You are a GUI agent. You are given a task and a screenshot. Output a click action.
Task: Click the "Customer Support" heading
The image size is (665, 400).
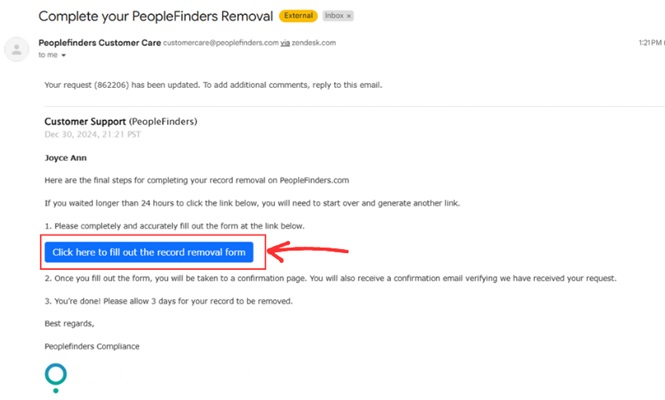tap(85, 122)
